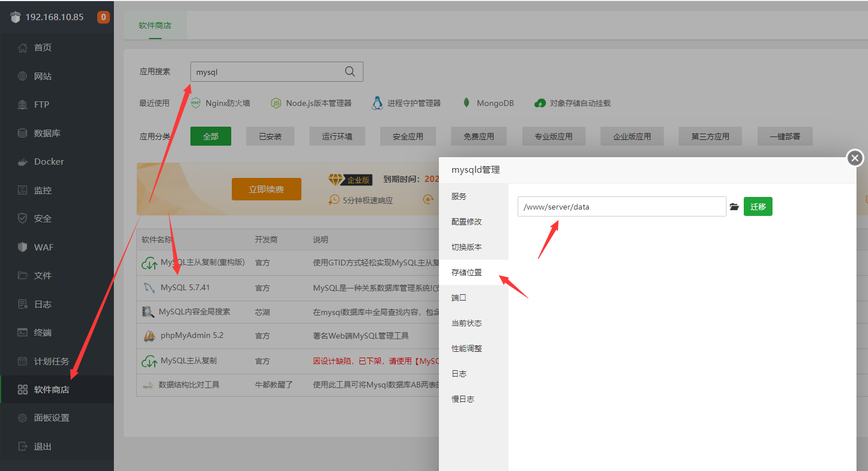Click the orange notification badge 0
The width and height of the screenshot is (868, 471).
104,17
